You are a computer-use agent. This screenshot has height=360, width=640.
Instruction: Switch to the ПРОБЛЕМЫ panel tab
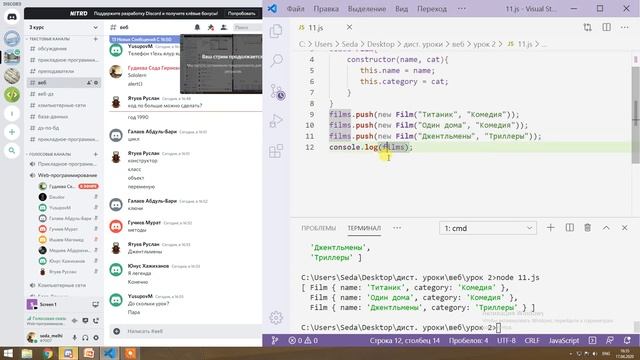(319, 228)
